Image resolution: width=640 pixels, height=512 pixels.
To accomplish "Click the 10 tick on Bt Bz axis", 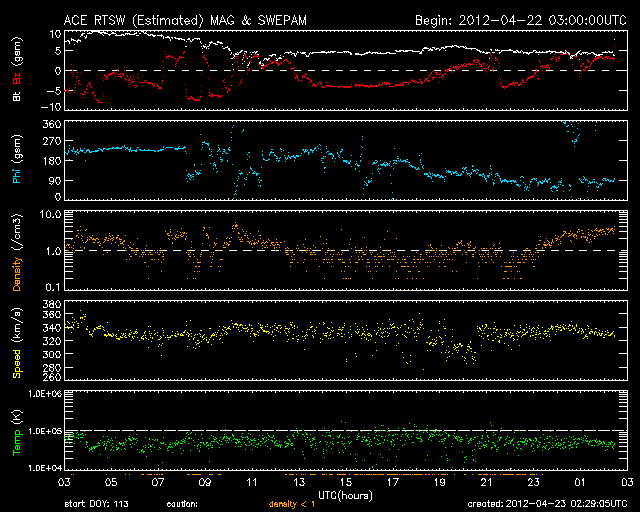I will click(56, 34).
